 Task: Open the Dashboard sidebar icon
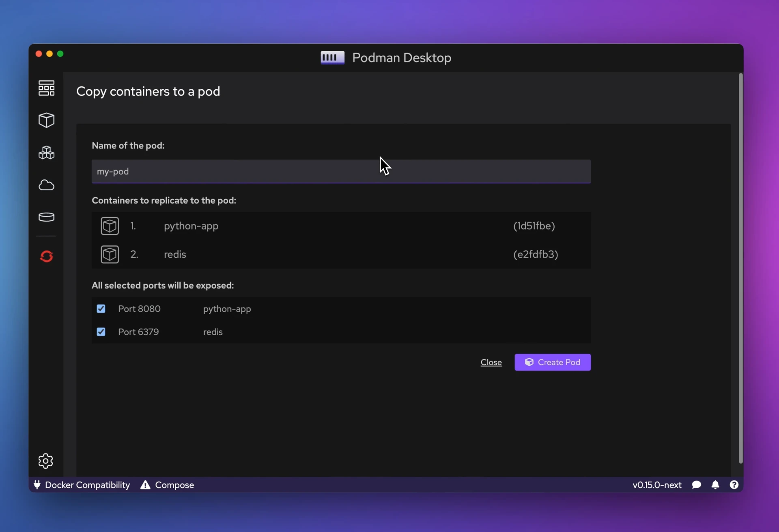coord(46,88)
